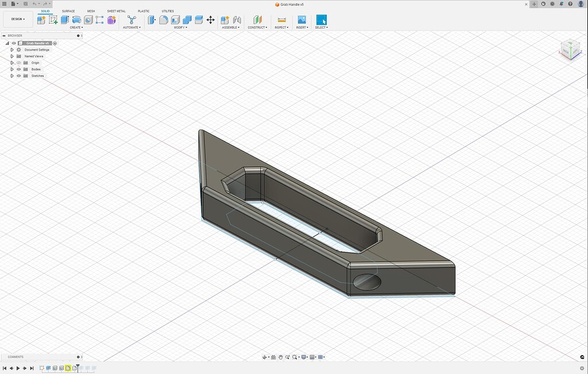Play the timeline history playback

coord(18,368)
